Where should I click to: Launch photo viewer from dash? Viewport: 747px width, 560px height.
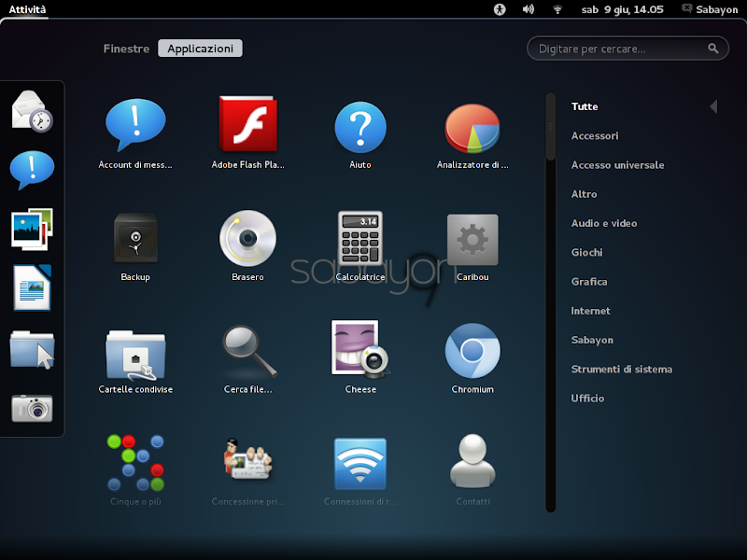pyautogui.click(x=32, y=229)
